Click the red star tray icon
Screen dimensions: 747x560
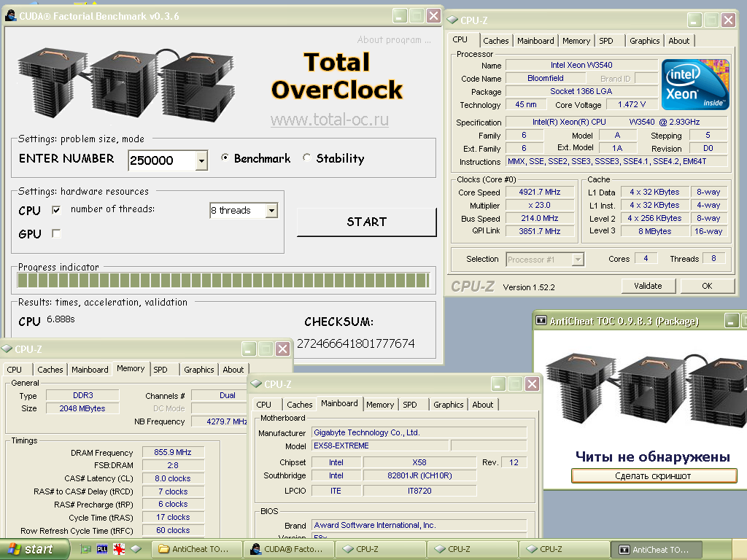click(x=119, y=549)
